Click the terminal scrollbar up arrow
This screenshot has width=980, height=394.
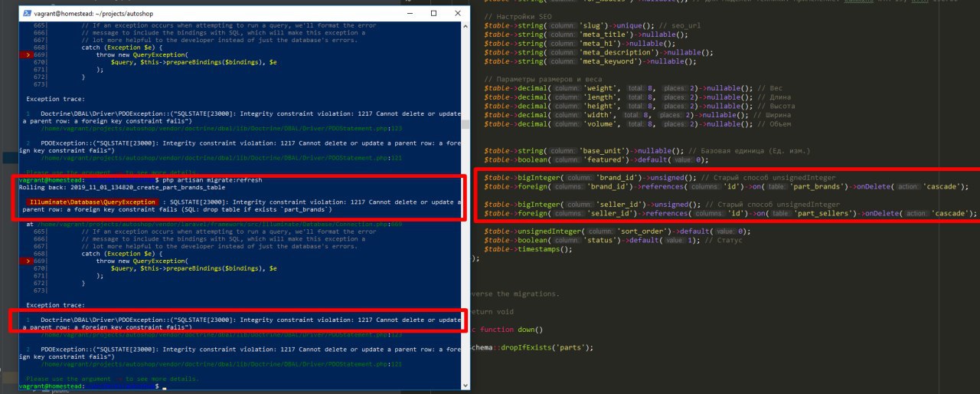click(x=466, y=28)
